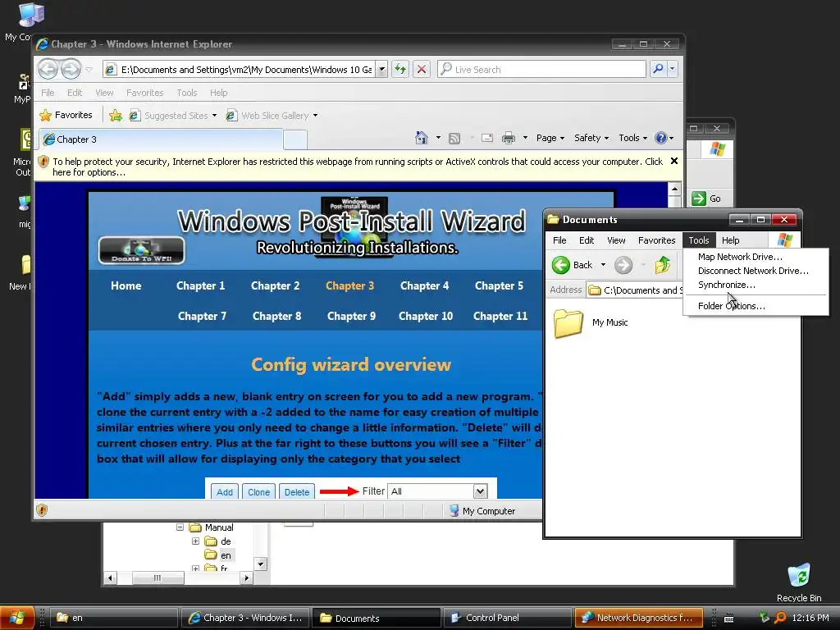Click the Up folder icon in Documents
Screen dimensions: 840x630
[663, 265]
